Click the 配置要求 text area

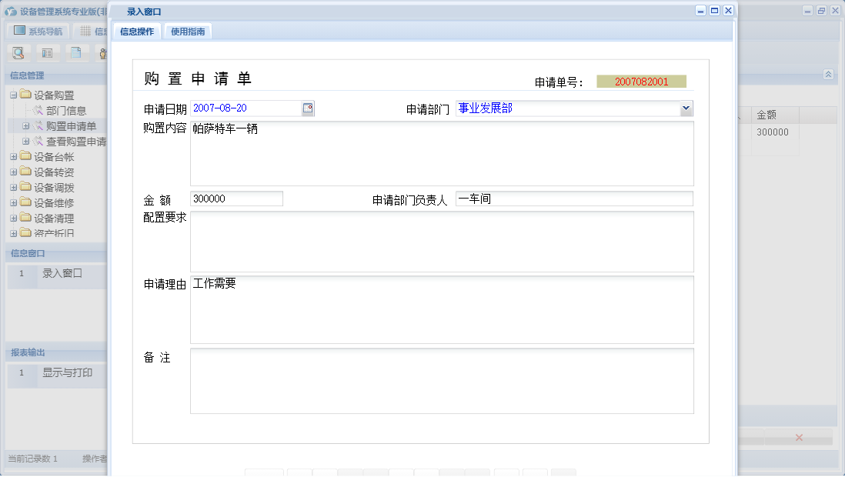[x=442, y=242]
